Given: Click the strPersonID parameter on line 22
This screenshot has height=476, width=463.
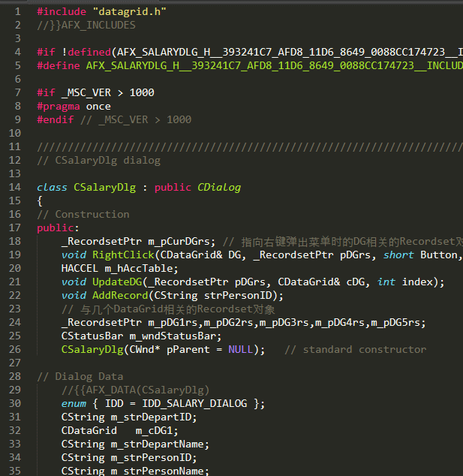Looking at the screenshot, I should 238,296.
